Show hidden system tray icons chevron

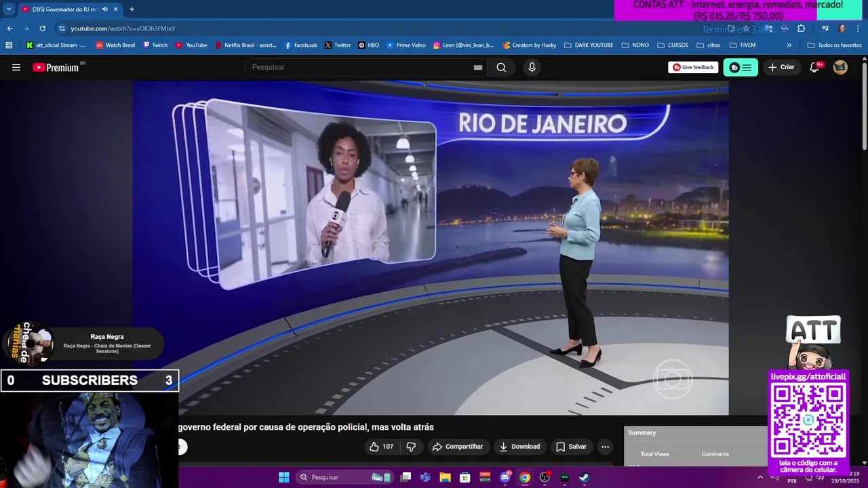[760, 477]
